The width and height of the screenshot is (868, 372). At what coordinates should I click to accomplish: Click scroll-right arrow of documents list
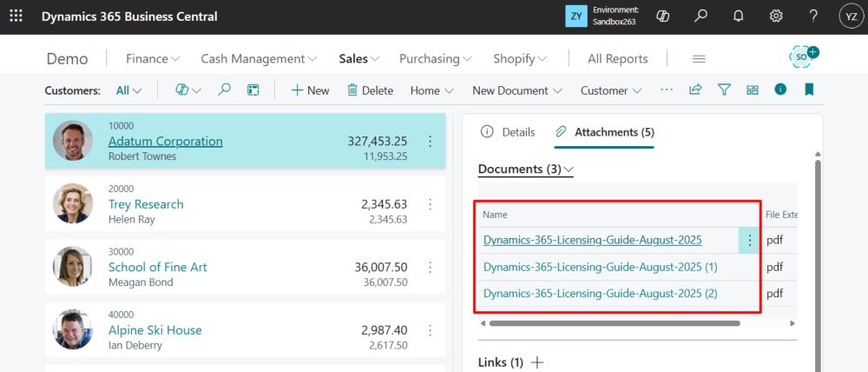pyautogui.click(x=792, y=323)
